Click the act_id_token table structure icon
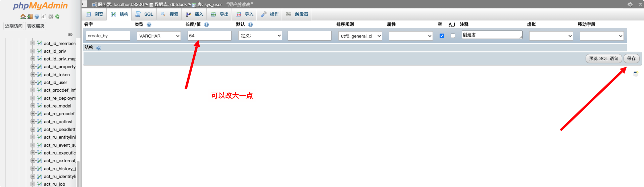The image size is (644, 187). point(39,75)
